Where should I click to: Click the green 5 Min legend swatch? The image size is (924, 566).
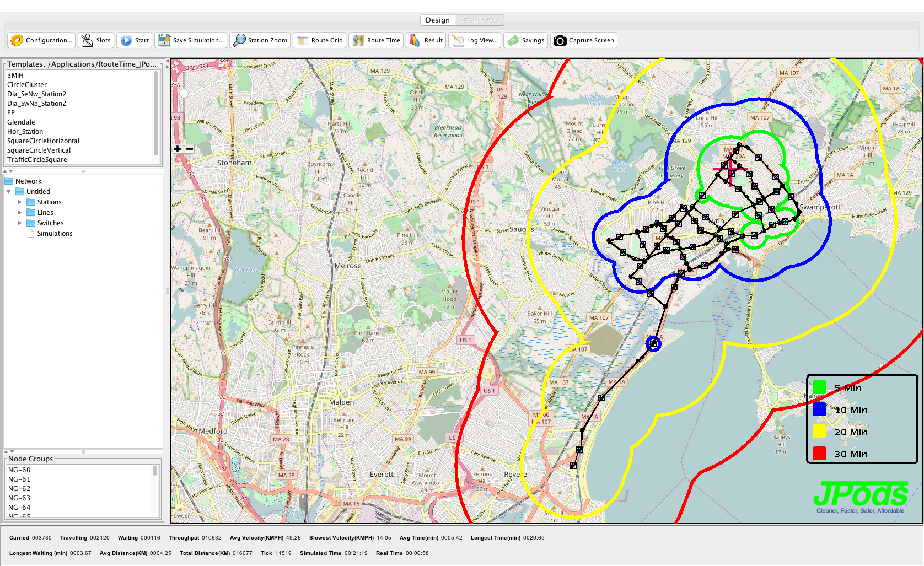[x=819, y=388]
